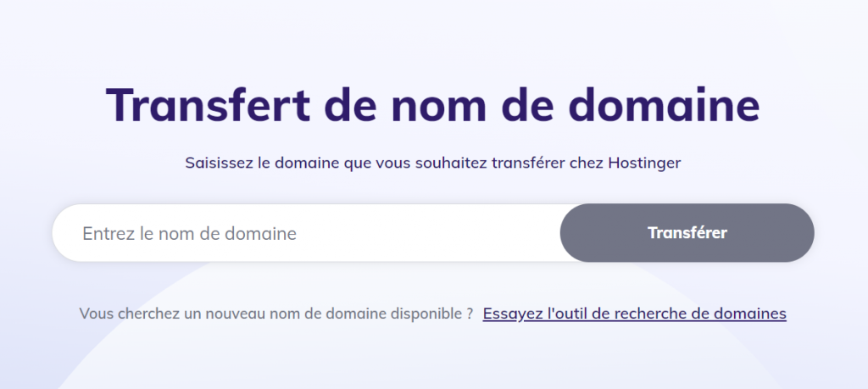Screen dimensions: 868x389
Task: Click the "Vous cherchez un nouveau nom" text
Action: coord(275,314)
